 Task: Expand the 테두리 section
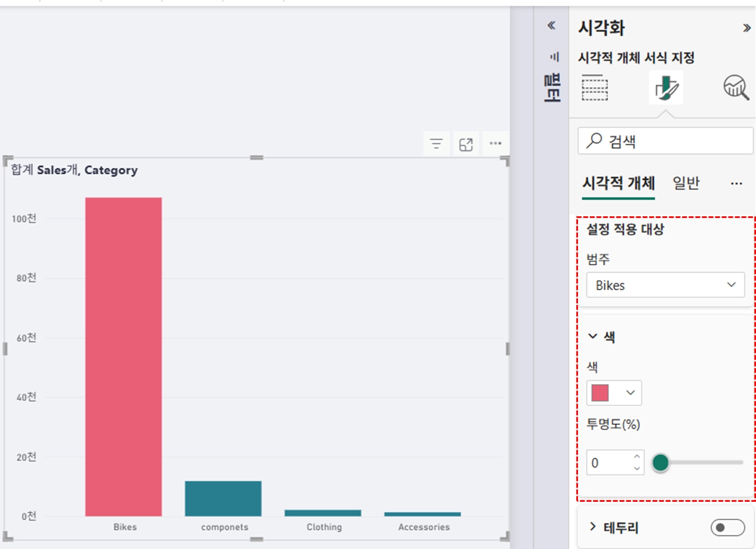593,527
